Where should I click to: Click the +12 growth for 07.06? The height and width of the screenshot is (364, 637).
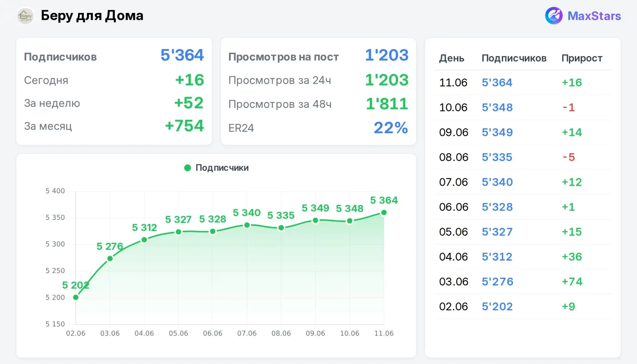(572, 182)
